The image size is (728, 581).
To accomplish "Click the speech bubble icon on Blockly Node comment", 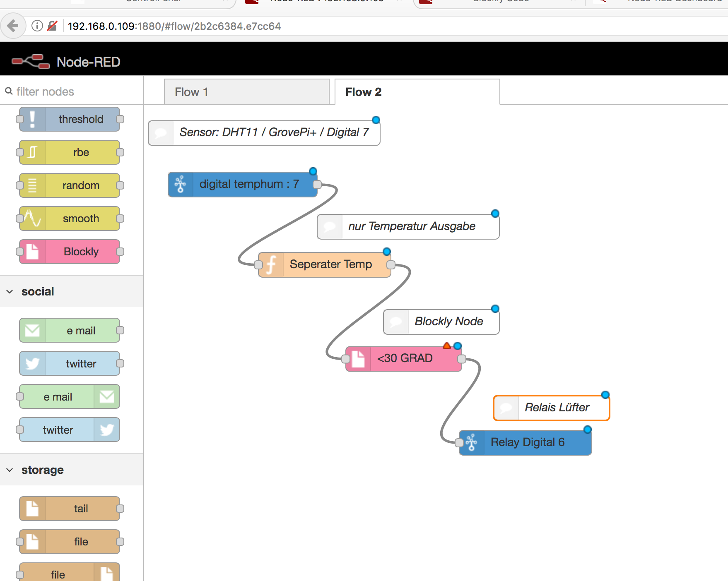I will (x=396, y=322).
